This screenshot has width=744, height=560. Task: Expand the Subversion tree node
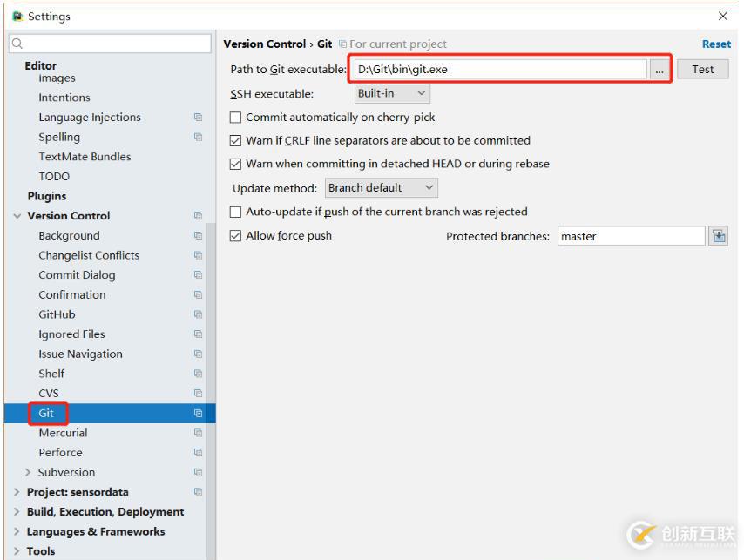(x=29, y=473)
